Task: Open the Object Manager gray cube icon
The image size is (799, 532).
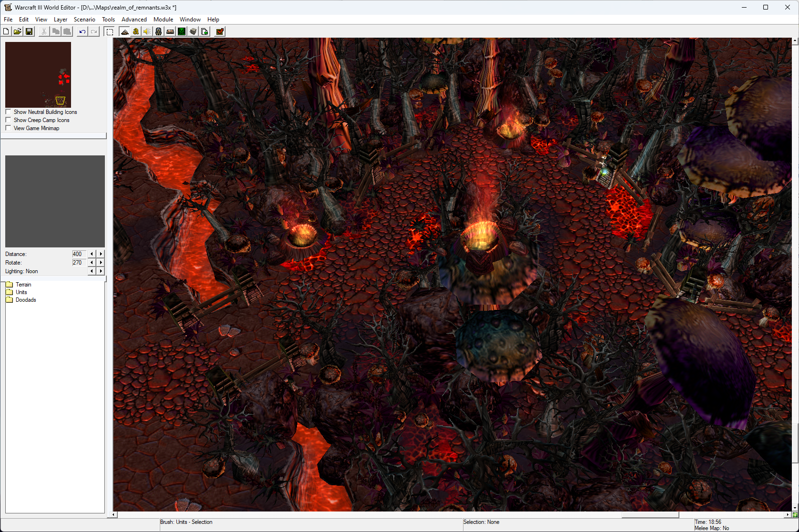Action: pyautogui.click(x=193, y=31)
